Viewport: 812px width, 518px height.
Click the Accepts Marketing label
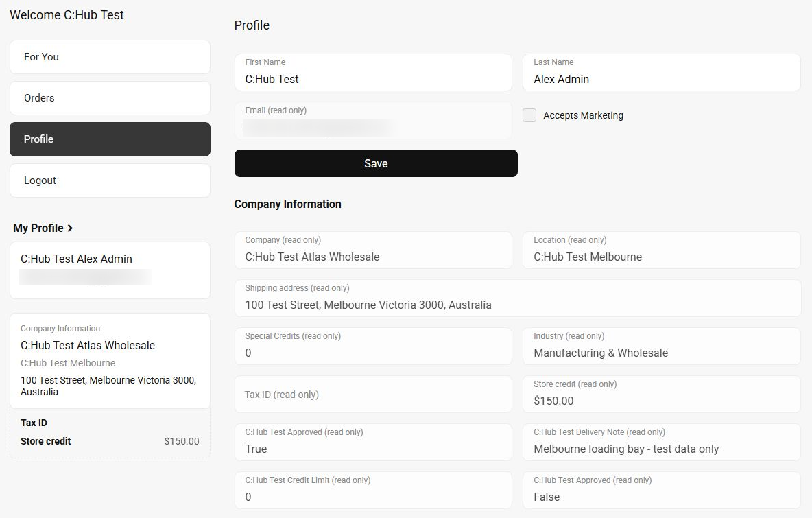tap(583, 115)
